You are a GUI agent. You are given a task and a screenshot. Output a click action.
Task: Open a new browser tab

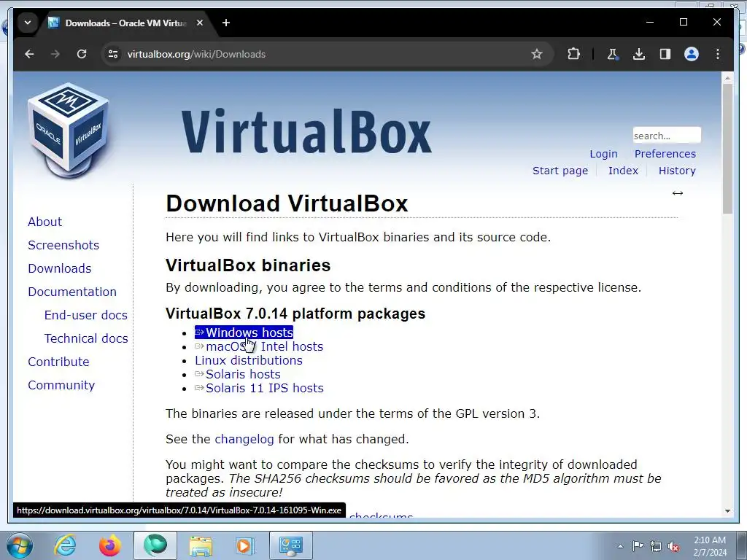point(226,23)
